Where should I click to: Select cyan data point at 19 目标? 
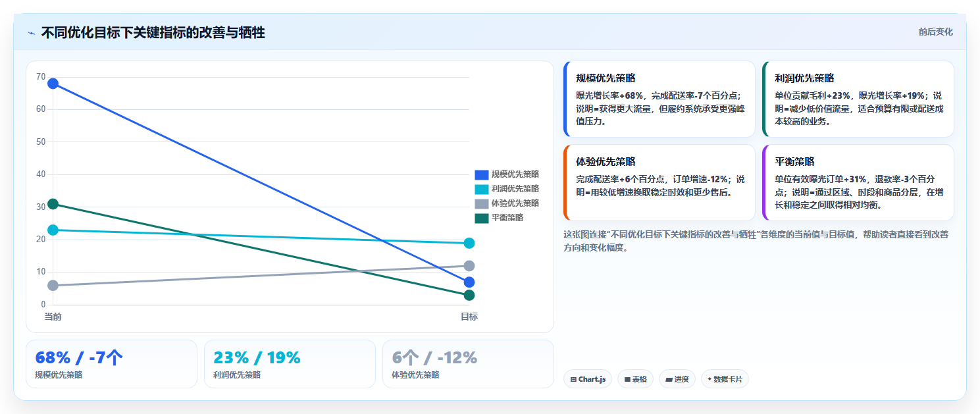point(469,243)
